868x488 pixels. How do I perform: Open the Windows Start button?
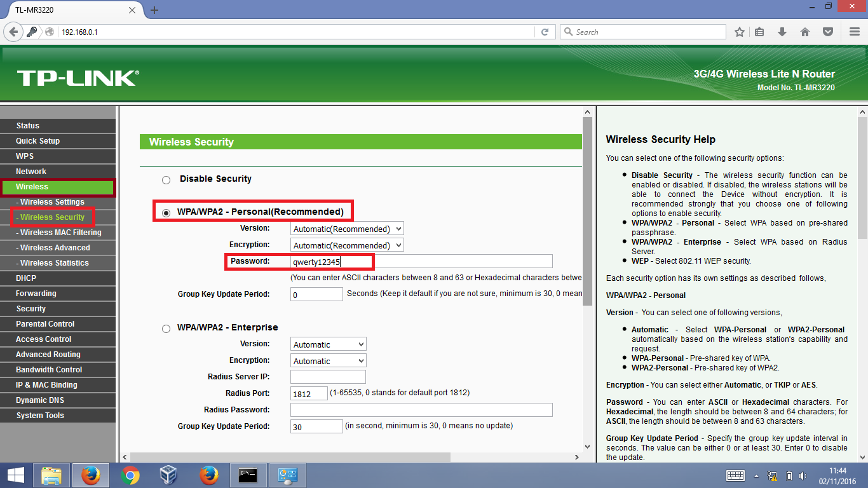point(16,475)
